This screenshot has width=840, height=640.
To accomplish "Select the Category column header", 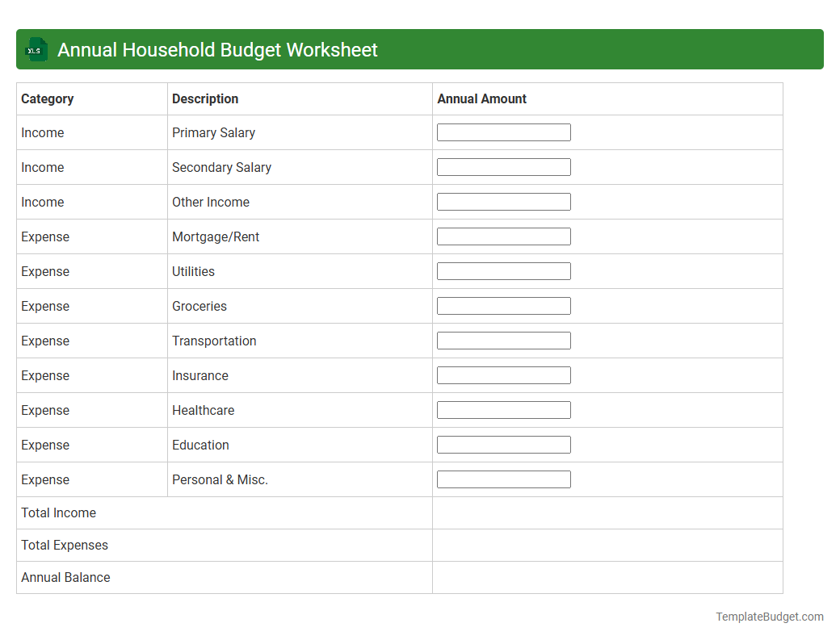I will (48, 98).
